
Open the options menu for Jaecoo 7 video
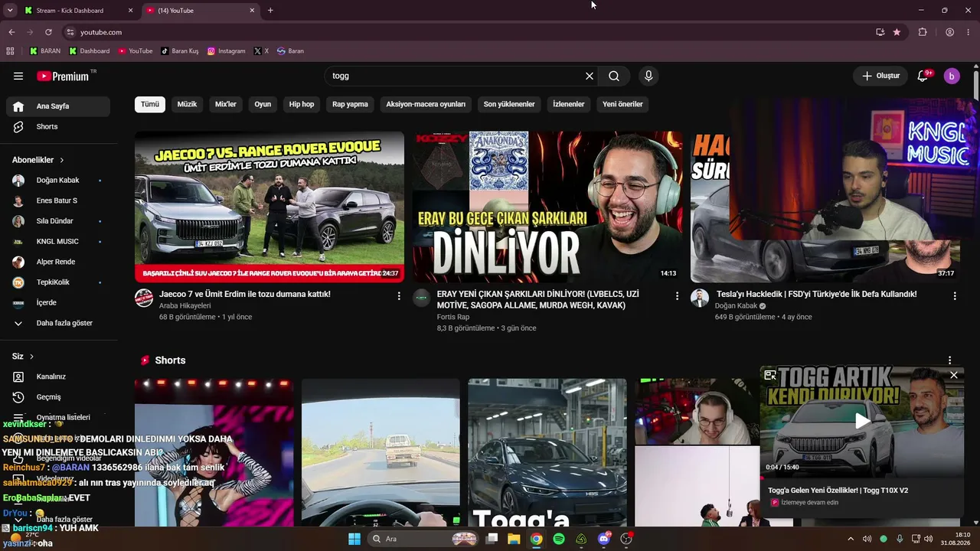coord(399,295)
